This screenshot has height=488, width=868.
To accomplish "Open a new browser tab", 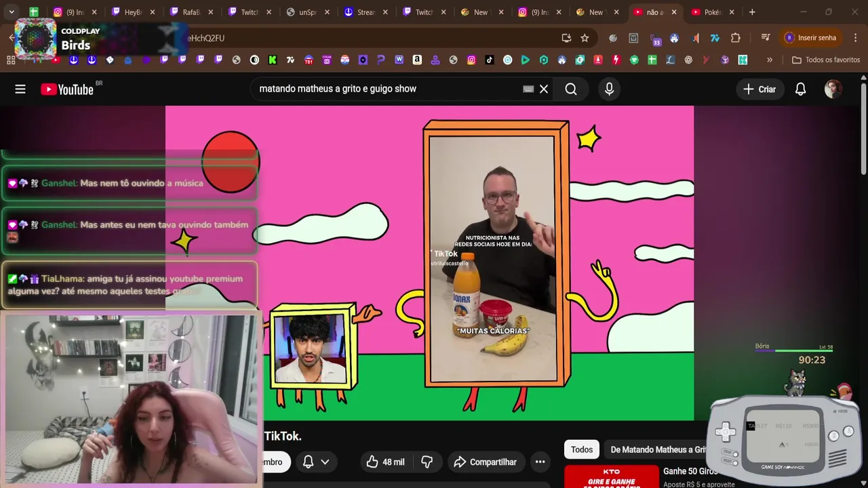I will (x=752, y=12).
